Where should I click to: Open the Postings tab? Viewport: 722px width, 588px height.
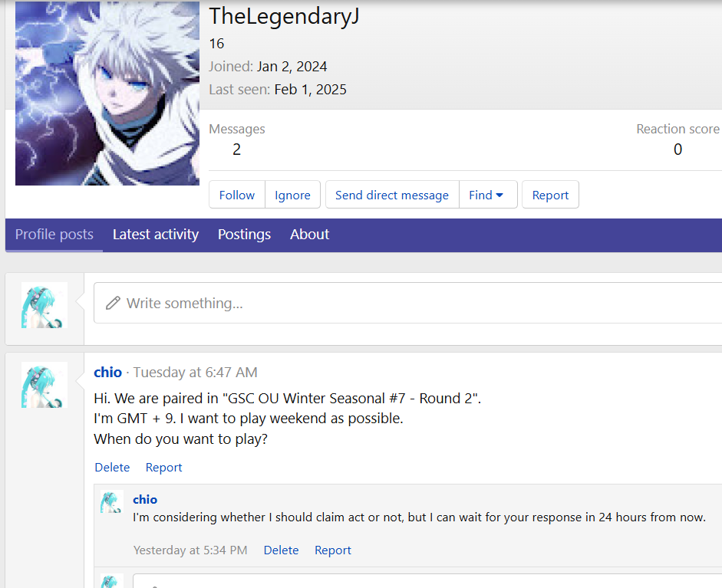(245, 235)
